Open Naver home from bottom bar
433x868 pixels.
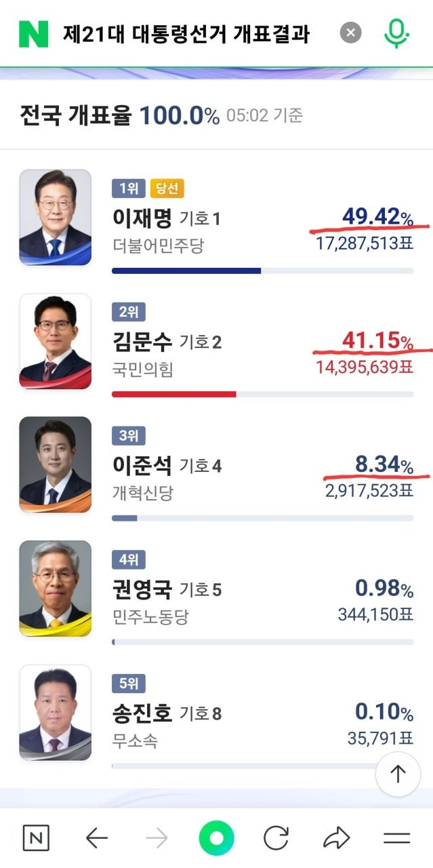click(x=36, y=839)
